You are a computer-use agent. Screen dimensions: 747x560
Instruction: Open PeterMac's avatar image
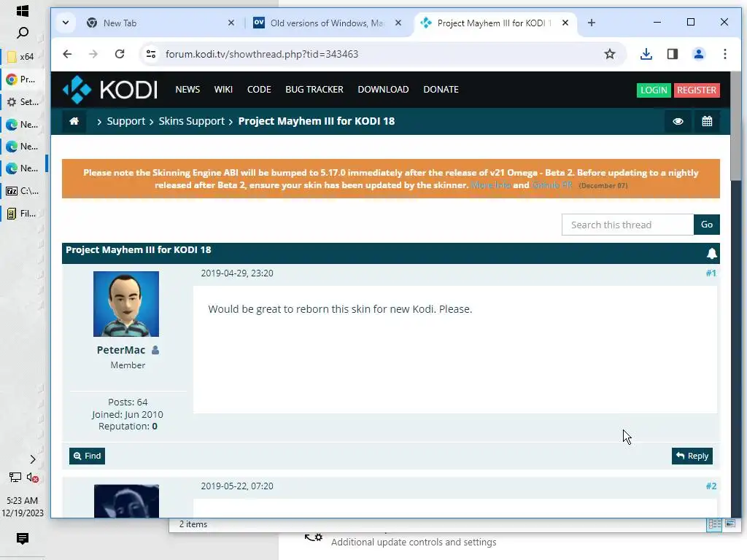[x=126, y=304]
